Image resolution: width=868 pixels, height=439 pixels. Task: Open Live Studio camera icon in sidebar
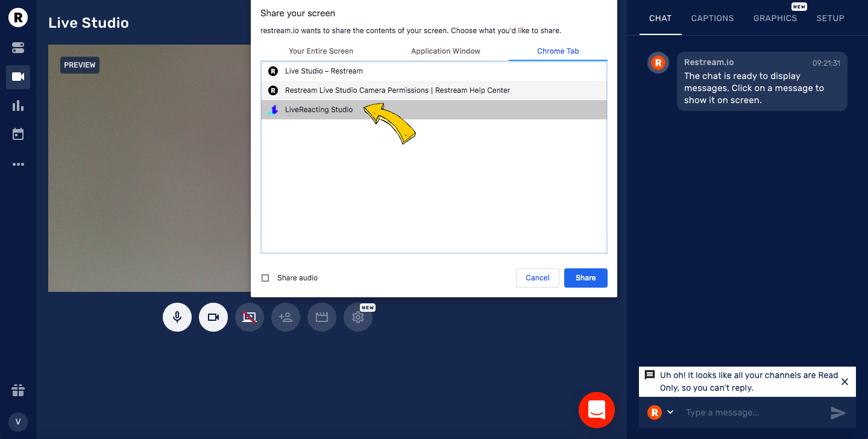18,77
